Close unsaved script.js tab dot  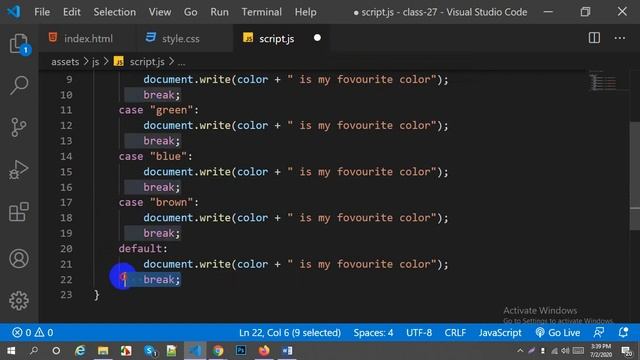pos(317,38)
